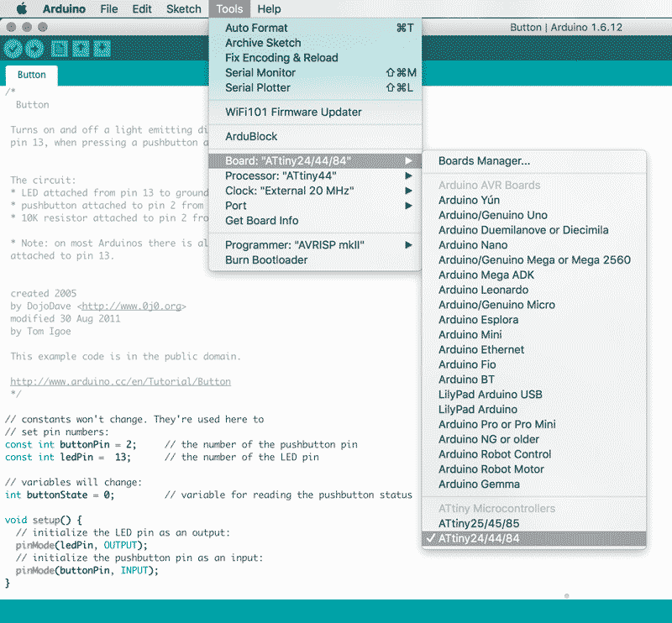This screenshot has width=672, height=623.
Task: Choose Get Board Info
Action: pyautogui.click(x=315, y=221)
